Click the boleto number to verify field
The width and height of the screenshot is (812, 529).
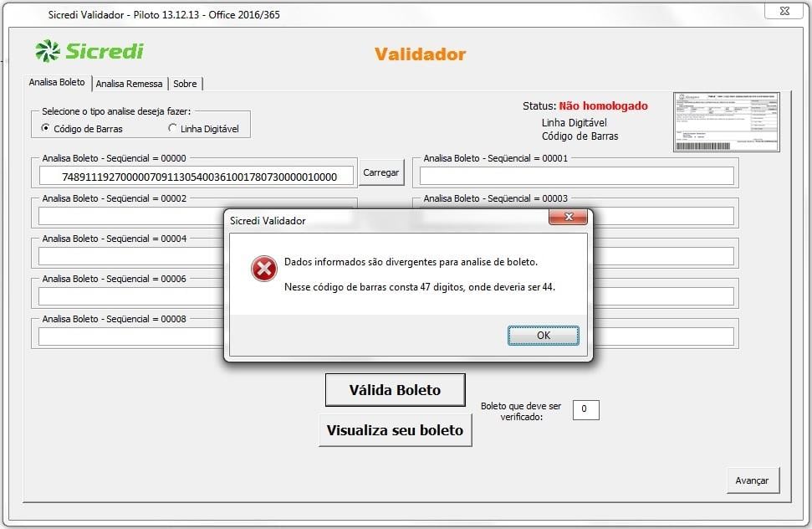(x=585, y=409)
